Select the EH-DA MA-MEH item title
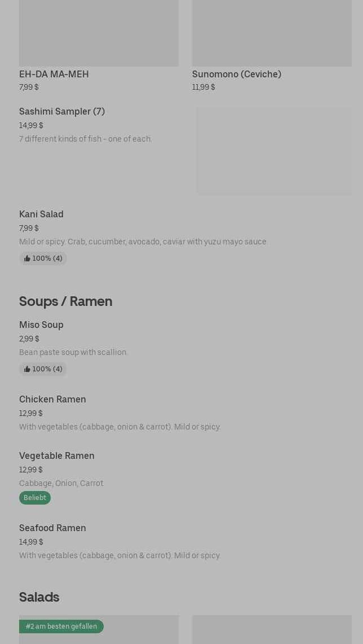 click(x=54, y=74)
